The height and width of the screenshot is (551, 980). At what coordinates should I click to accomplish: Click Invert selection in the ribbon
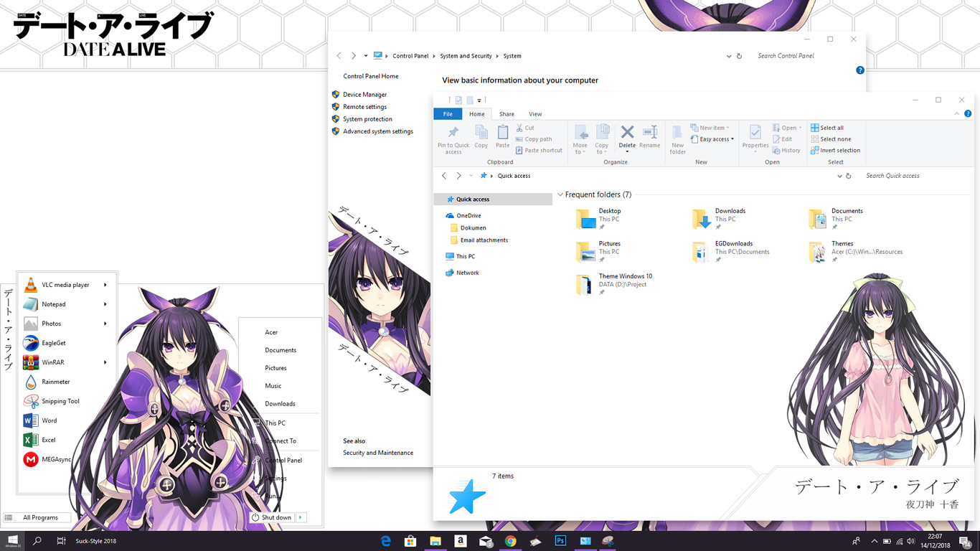pos(836,151)
